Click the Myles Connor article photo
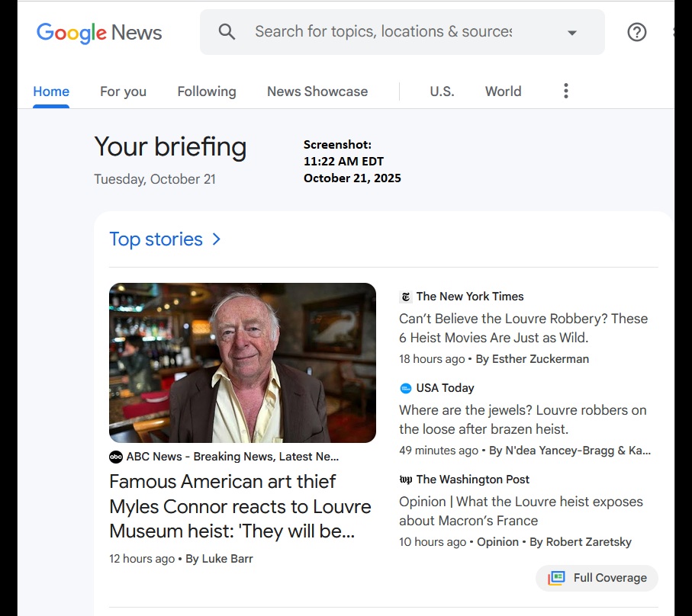692x616 pixels. coord(243,363)
